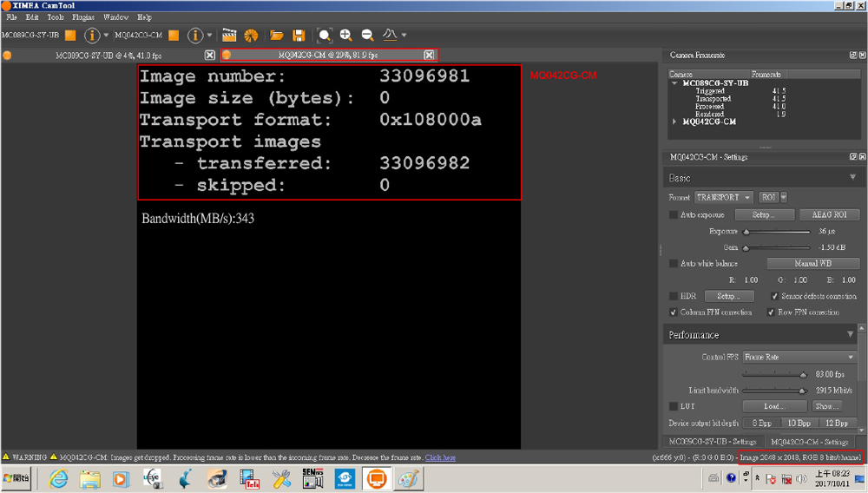Click the Manual WB button
868x493 pixels.
(812, 264)
